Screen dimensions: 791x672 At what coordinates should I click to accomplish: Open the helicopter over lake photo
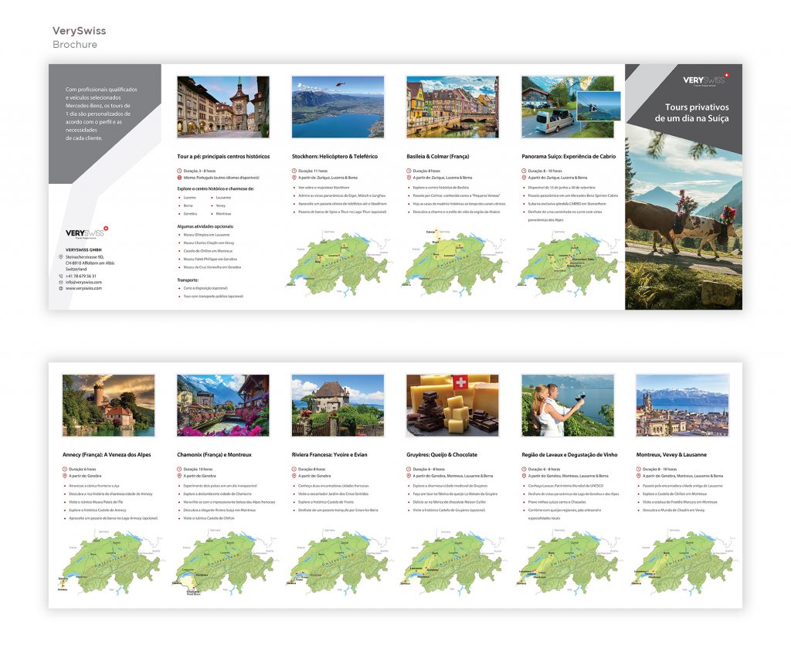pos(338,107)
